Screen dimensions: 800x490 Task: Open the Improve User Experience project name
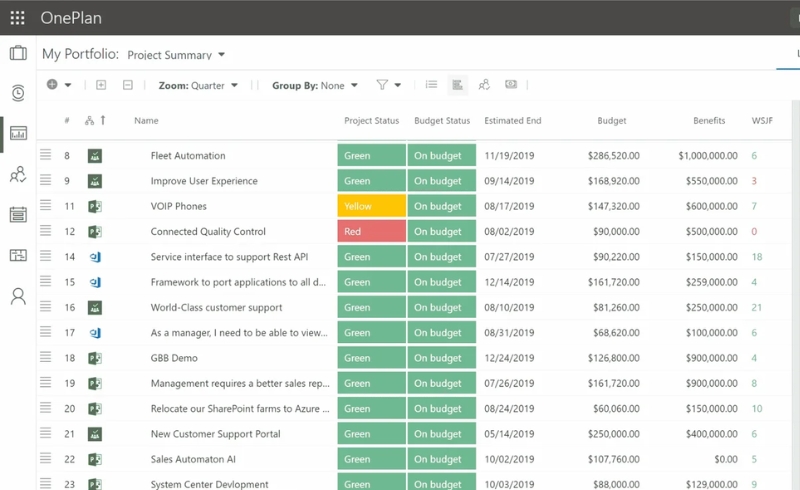point(204,181)
